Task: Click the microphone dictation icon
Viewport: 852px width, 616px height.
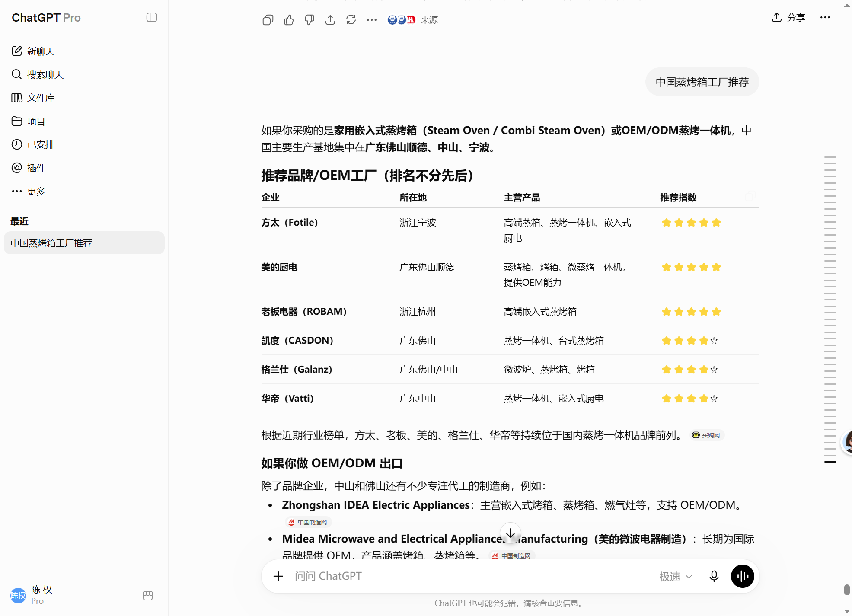Action: point(714,576)
